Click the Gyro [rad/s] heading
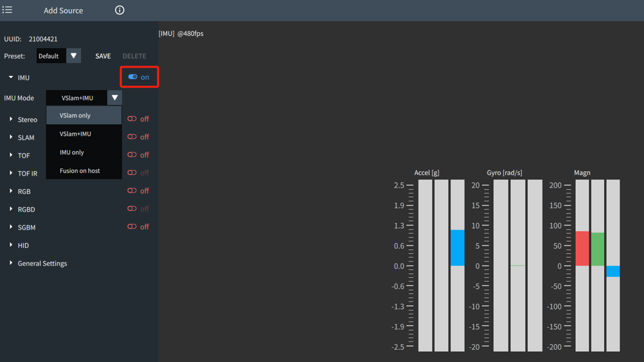The height and width of the screenshot is (362, 644). click(x=505, y=172)
